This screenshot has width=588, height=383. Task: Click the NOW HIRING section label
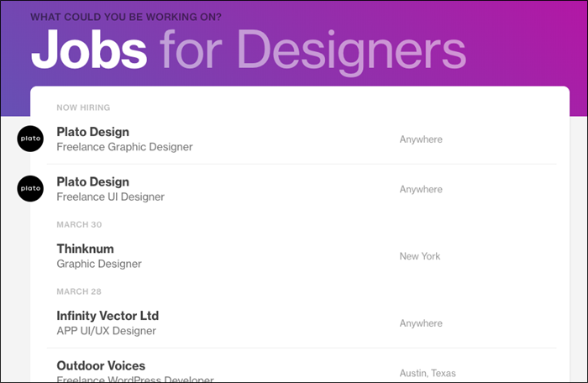click(x=83, y=108)
